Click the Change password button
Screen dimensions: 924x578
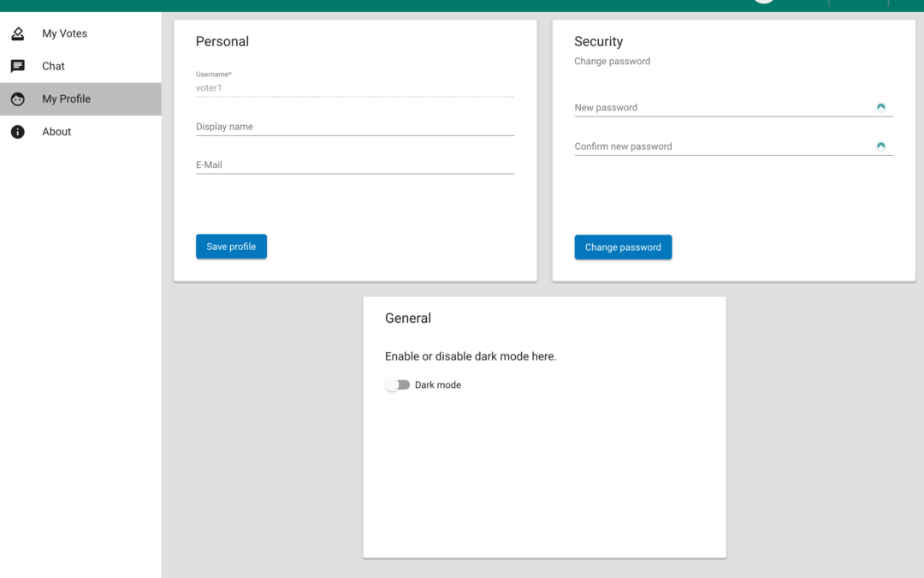tap(623, 247)
